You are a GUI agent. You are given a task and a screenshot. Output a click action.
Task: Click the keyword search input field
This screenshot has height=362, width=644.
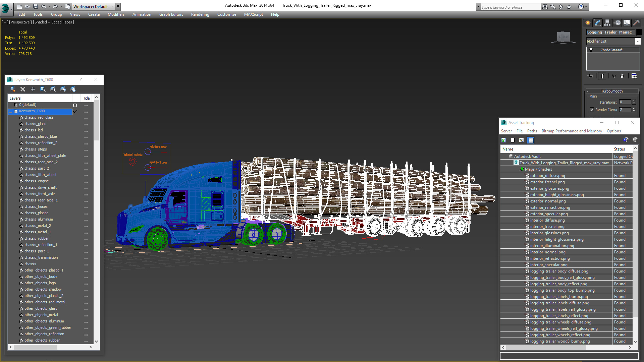(x=510, y=7)
